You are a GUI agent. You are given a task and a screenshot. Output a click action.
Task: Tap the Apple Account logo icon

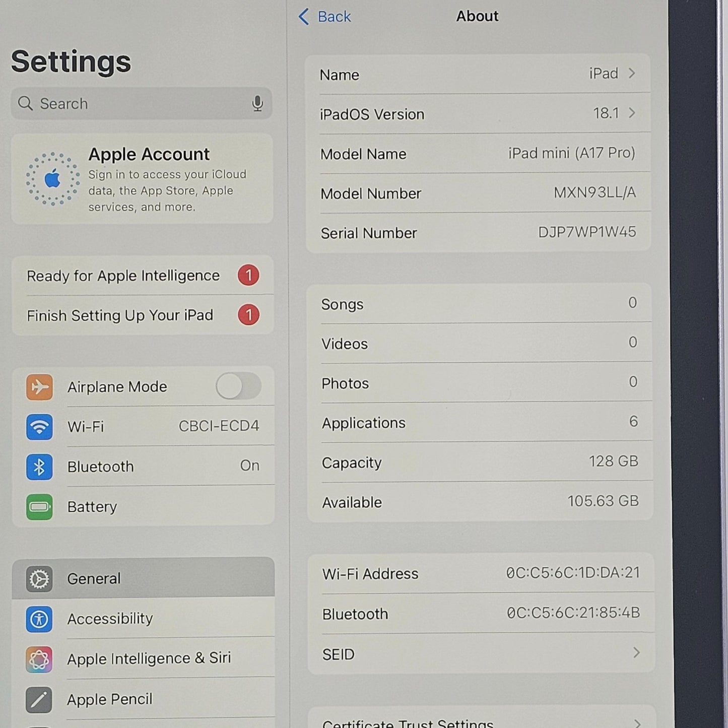[53, 179]
